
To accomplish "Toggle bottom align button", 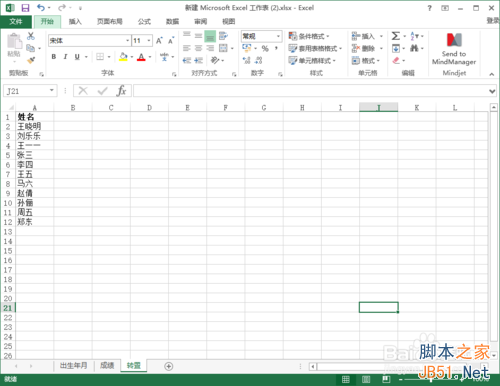I will 210,36.
